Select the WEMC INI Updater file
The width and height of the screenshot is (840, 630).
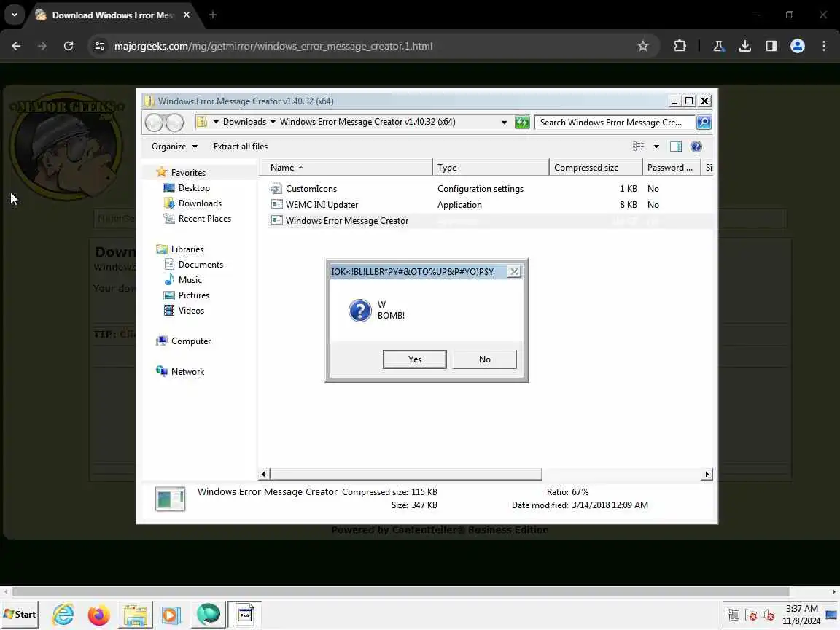tap(322, 205)
